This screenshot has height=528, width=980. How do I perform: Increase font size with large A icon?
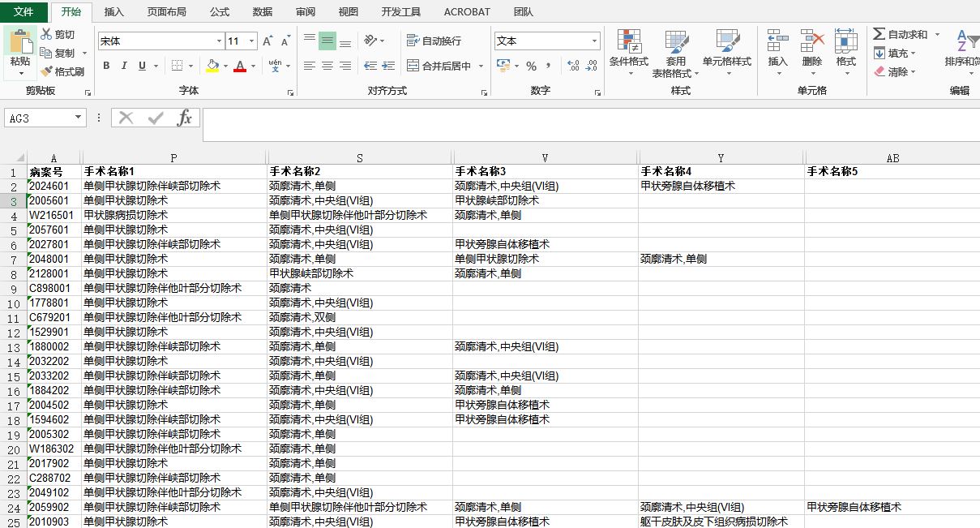[x=268, y=41]
